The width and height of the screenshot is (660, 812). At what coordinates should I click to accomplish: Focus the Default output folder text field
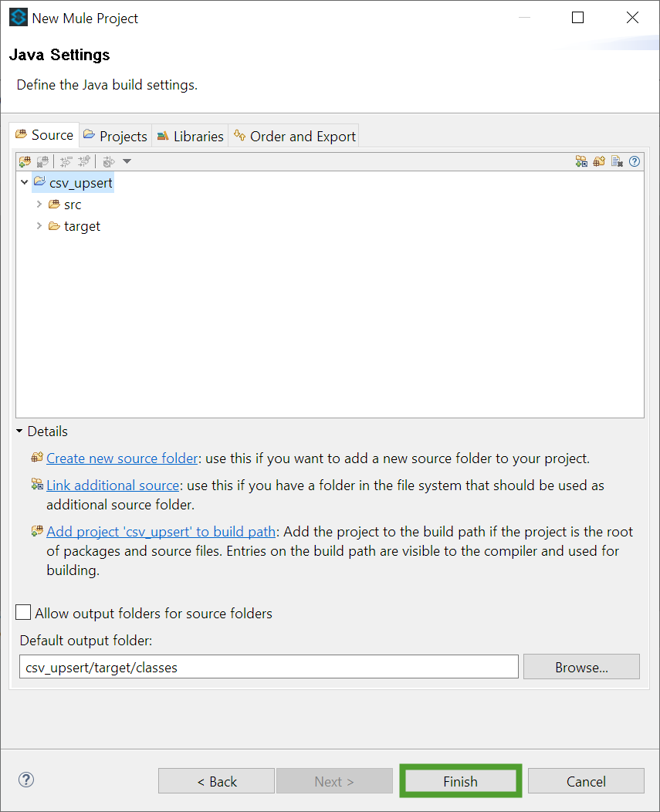coord(269,667)
